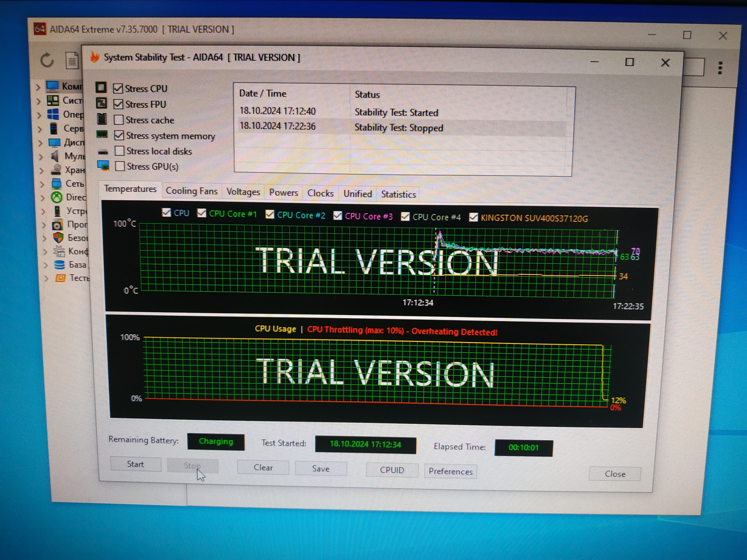Click the report page icon in AIDA64 toolbar
Viewport: 747px width, 560px height.
pos(72,61)
